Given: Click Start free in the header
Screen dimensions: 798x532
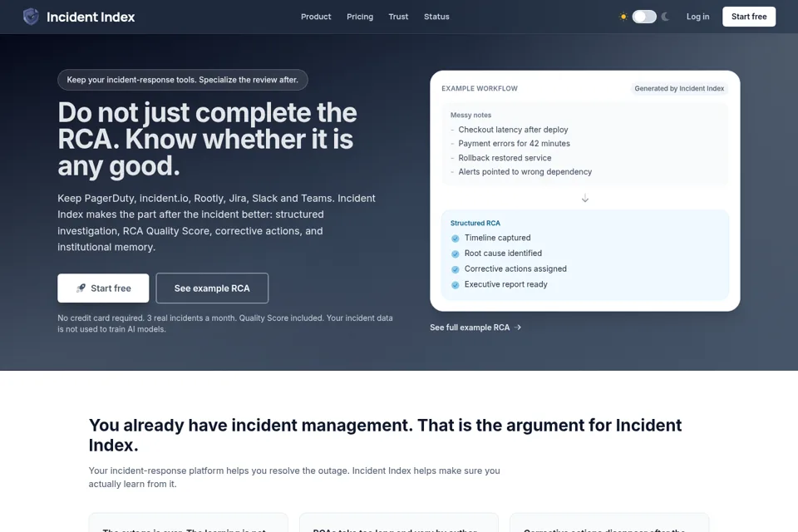Looking at the screenshot, I should pyautogui.click(x=749, y=17).
